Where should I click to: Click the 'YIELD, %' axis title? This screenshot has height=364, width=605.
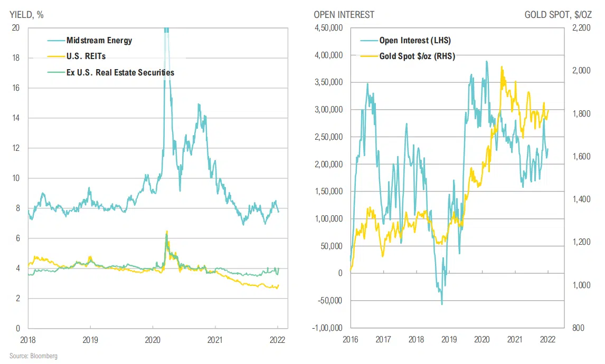pos(27,14)
